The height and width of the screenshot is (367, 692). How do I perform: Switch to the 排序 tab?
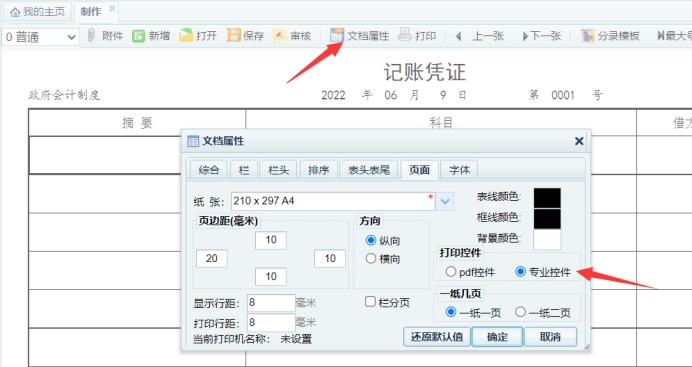pyautogui.click(x=319, y=170)
